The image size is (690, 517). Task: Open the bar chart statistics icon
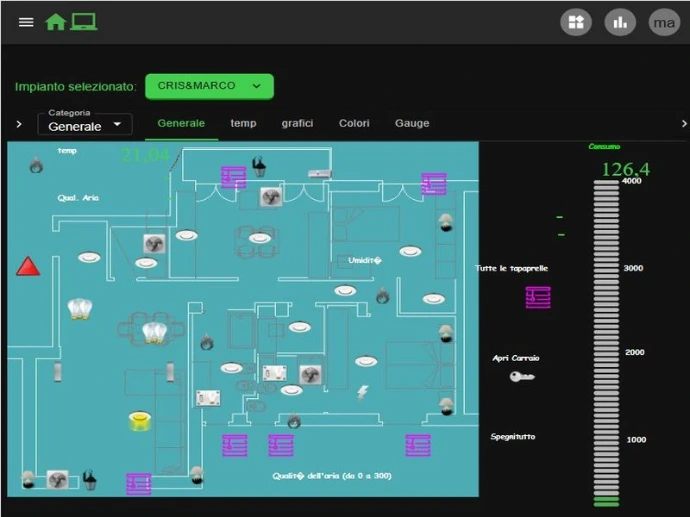click(x=620, y=22)
